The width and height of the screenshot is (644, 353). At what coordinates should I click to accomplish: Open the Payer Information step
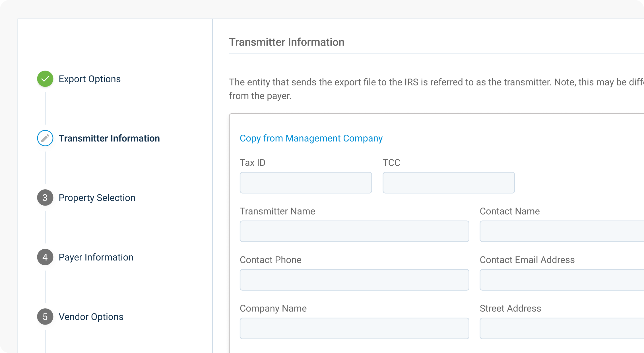96,257
